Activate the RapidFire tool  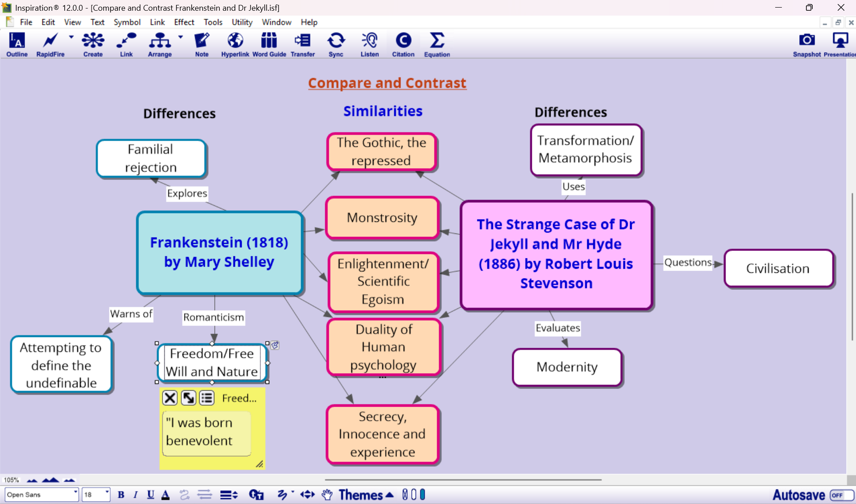tap(50, 45)
